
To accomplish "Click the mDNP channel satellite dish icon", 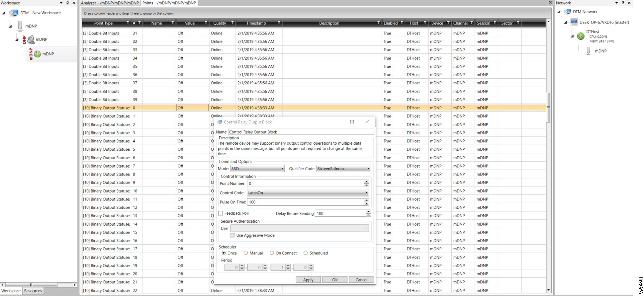I will pyautogui.click(x=31, y=39).
